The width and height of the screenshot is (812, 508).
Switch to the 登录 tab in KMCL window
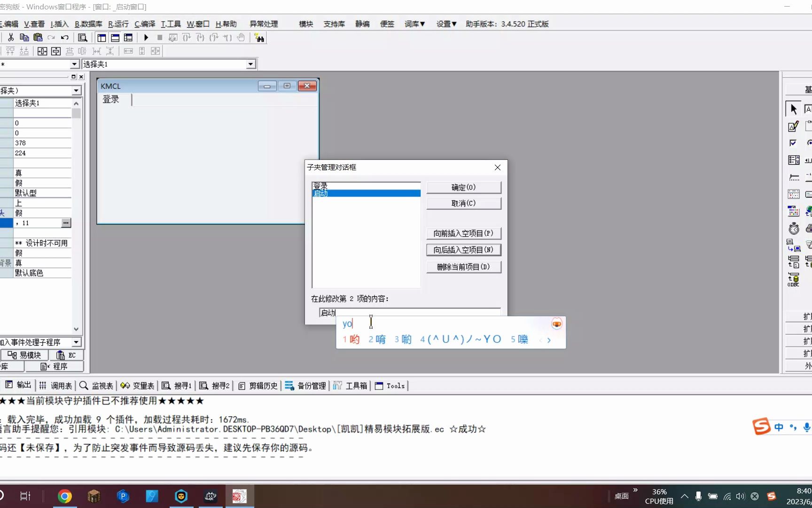click(x=111, y=99)
